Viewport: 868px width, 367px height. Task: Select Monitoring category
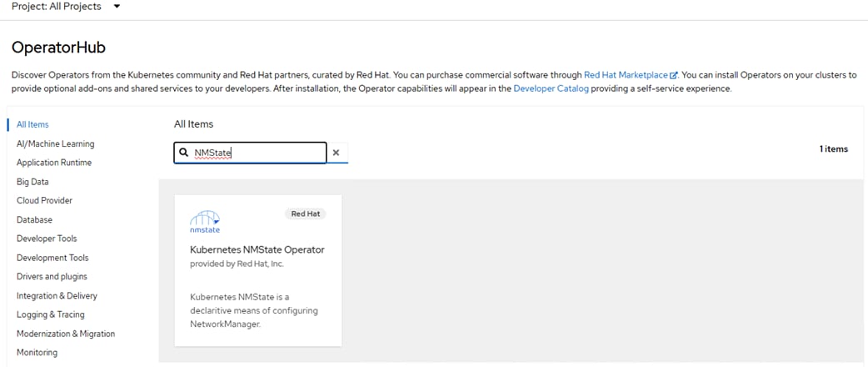(37, 353)
